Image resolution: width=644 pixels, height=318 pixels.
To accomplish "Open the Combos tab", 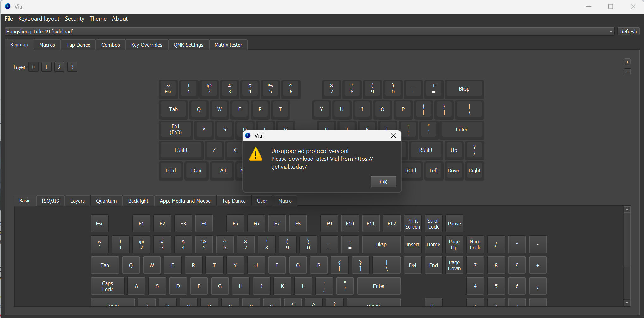I will tap(111, 45).
